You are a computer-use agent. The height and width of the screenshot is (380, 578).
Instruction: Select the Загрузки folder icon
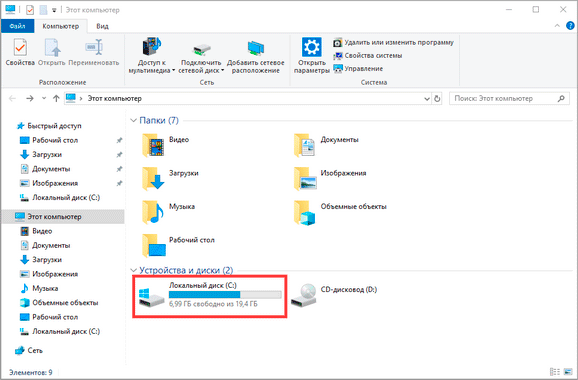(x=153, y=178)
